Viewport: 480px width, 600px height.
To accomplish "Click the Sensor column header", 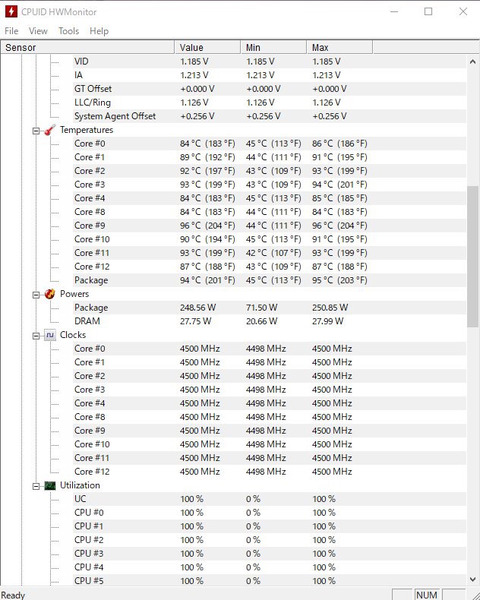I will pyautogui.click(x=88, y=47).
